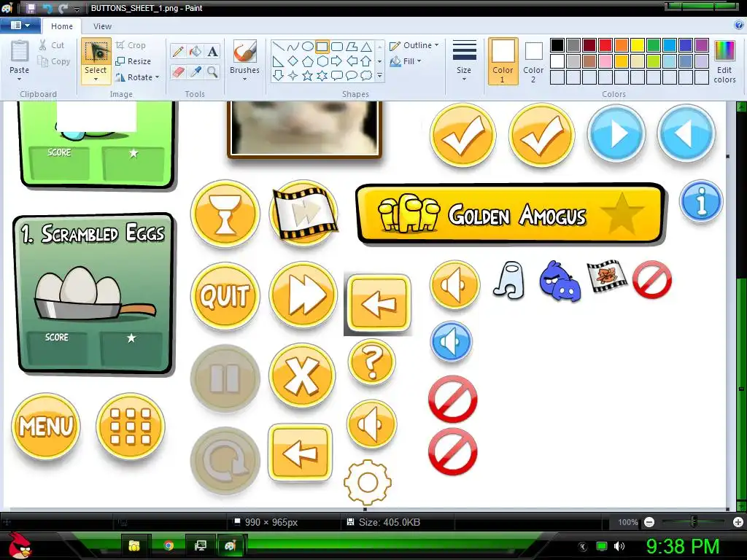Select the Color picker eyedropper tool
The height and width of the screenshot is (560, 747).
(196, 72)
